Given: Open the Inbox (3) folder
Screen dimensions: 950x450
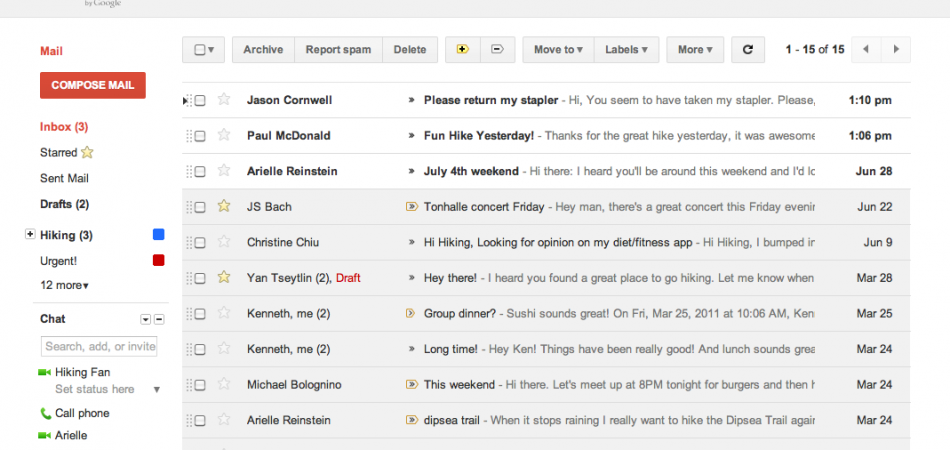Looking at the screenshot, I should [x=64, y=127].
